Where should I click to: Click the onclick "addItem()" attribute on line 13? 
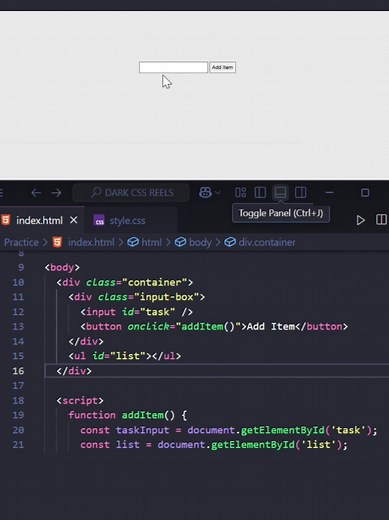[x=184, y=327]
